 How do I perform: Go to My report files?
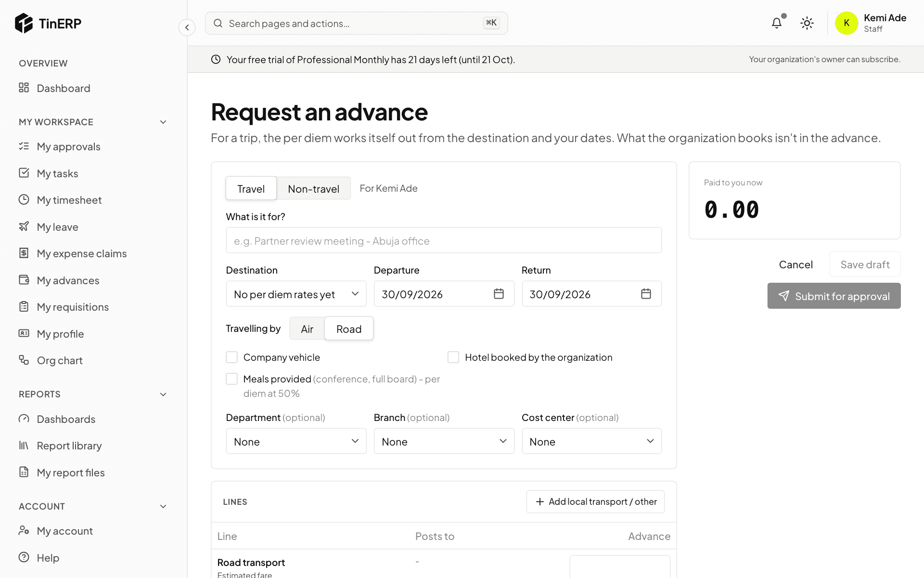click(x=71, y=473)
